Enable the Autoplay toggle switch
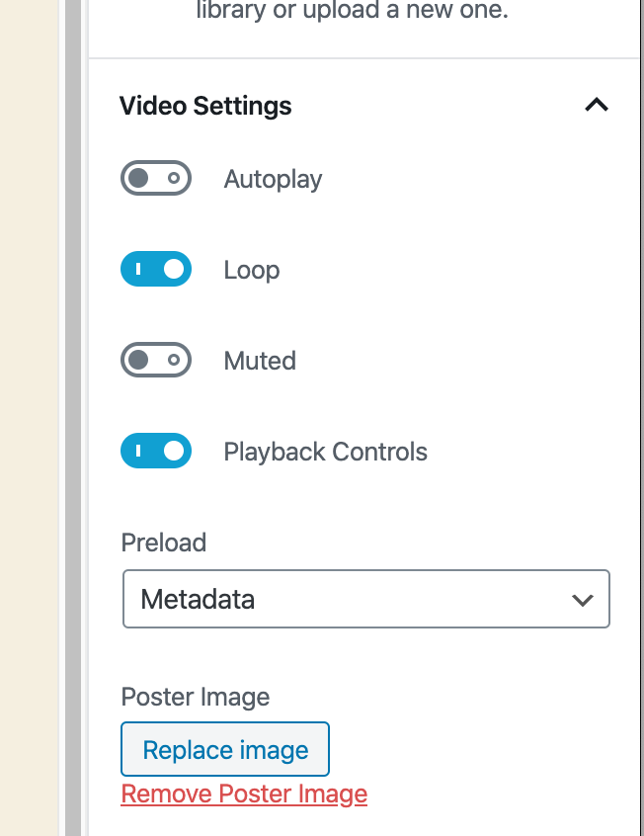Image resolution: width=644 pixels, height=836 pixels. [x=156, y=179]
